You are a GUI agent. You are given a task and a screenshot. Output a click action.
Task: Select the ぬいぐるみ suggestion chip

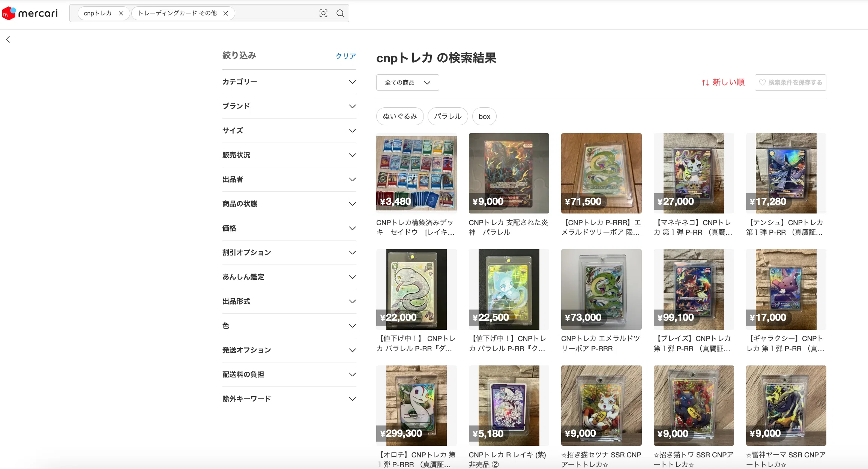(400, 116)
